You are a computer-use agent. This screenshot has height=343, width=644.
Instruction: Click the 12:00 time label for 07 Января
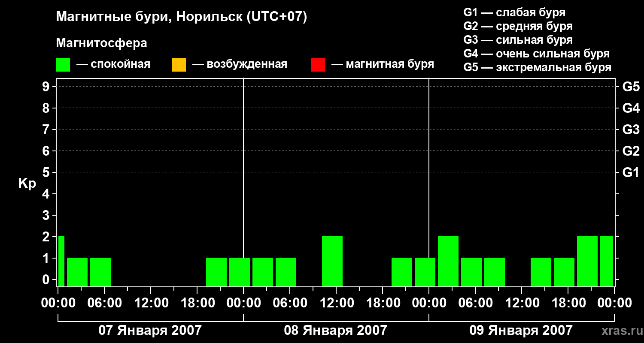click(x=151, y=303)
